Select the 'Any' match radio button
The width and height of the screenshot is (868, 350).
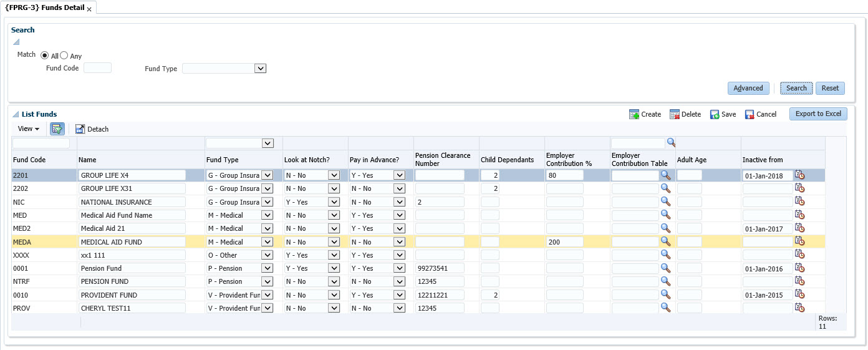[64, 56]
